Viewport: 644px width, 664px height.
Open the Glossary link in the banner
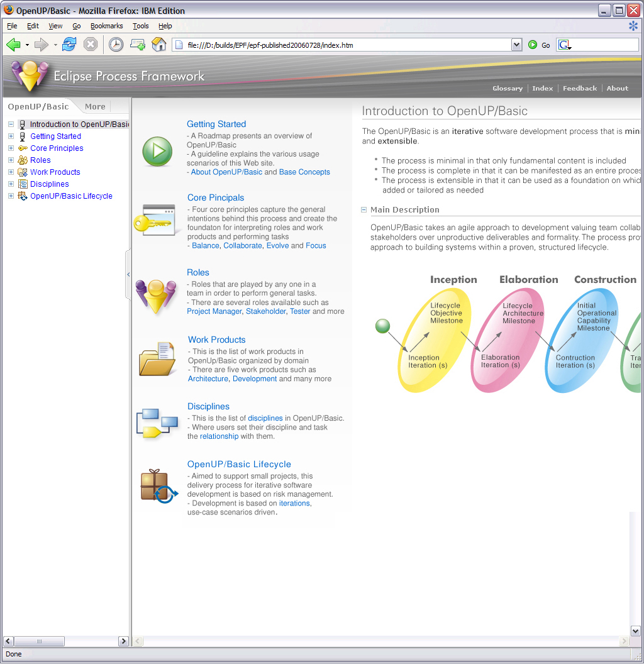tap(508, 88)
